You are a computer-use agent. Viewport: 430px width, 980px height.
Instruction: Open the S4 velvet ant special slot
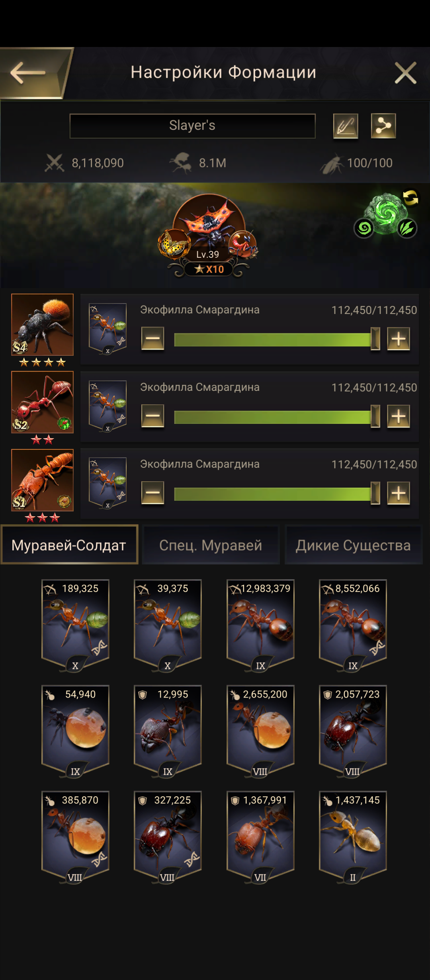42,325
